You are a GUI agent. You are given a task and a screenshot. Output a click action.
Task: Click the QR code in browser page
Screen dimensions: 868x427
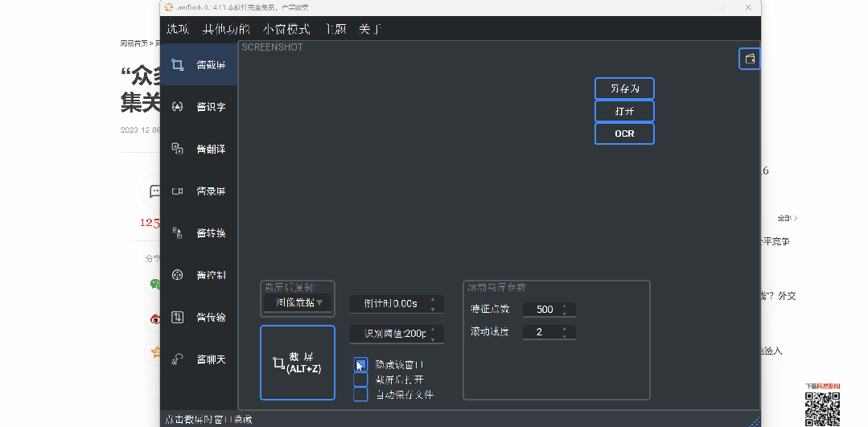click(x=822, y=409)
